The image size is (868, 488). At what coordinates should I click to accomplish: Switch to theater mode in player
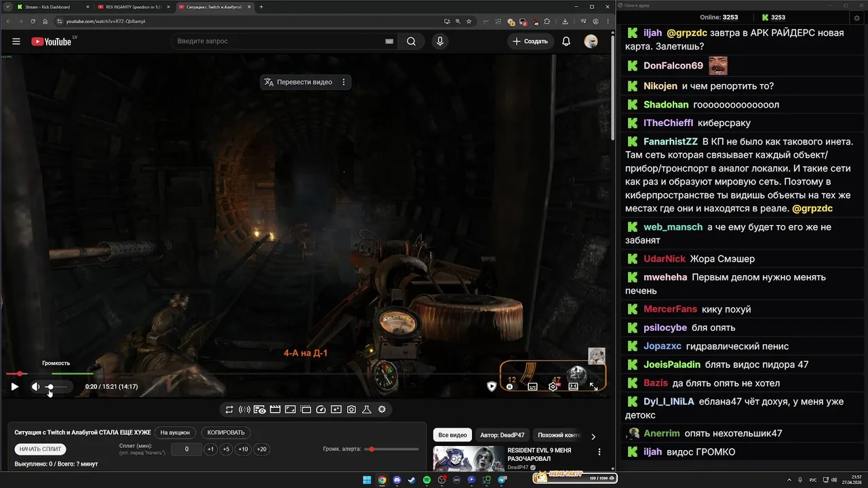[x=573, y=386]
